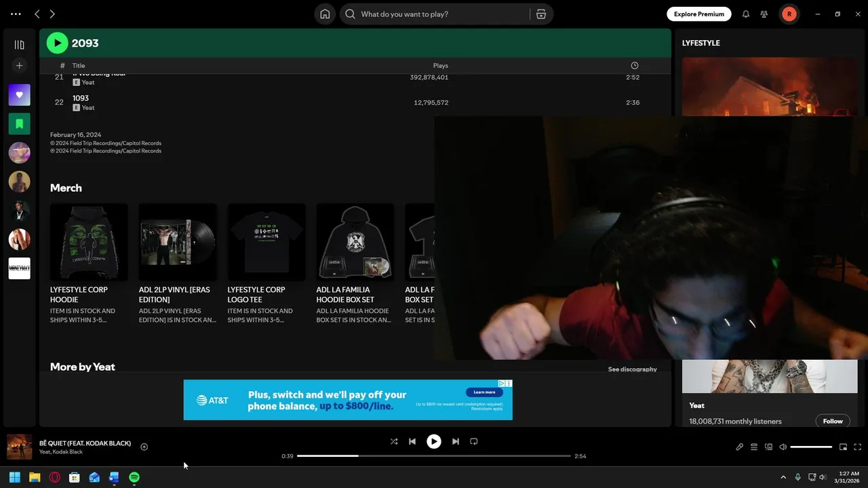Open Microsoft Store from the taskbar
868x488 pixels.
click(x=75, y=477)
